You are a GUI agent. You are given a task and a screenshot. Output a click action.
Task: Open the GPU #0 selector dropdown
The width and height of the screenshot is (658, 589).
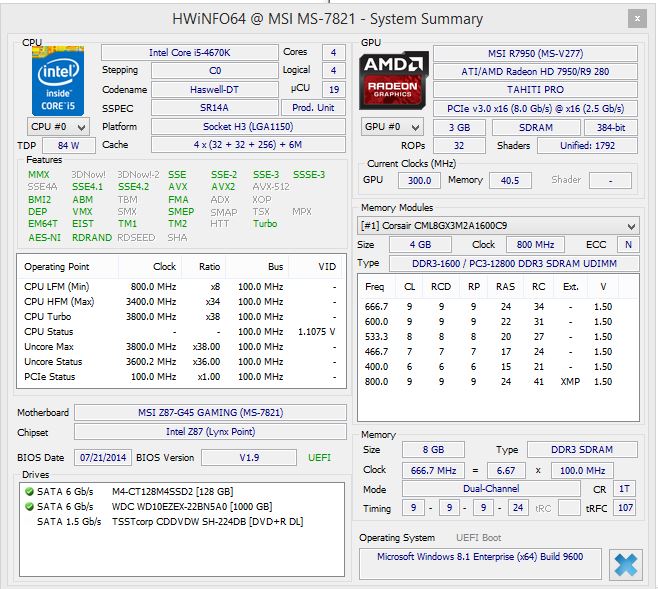click(392, 127)
